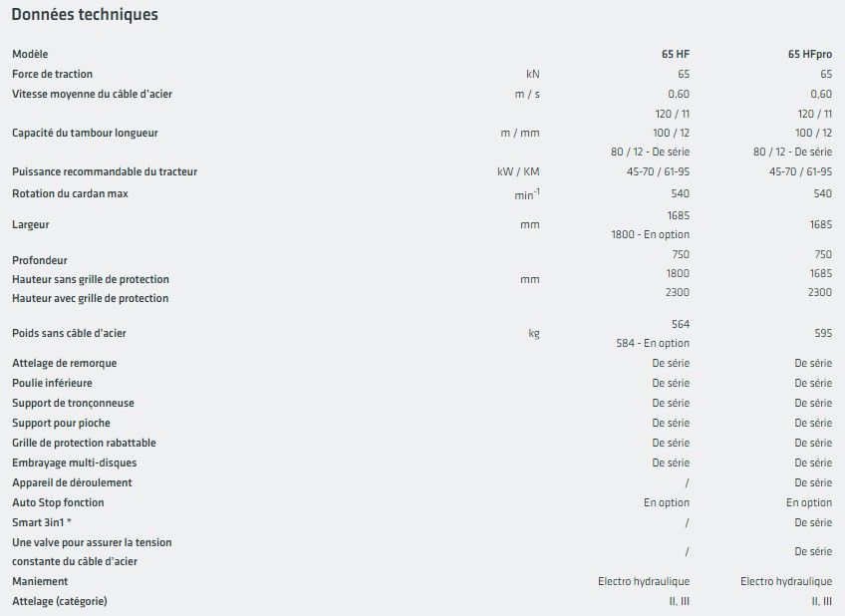Click the "584 - En option" weight value
Image resolution: width=845 pixels, height=616 pixels.
[653, 344]
